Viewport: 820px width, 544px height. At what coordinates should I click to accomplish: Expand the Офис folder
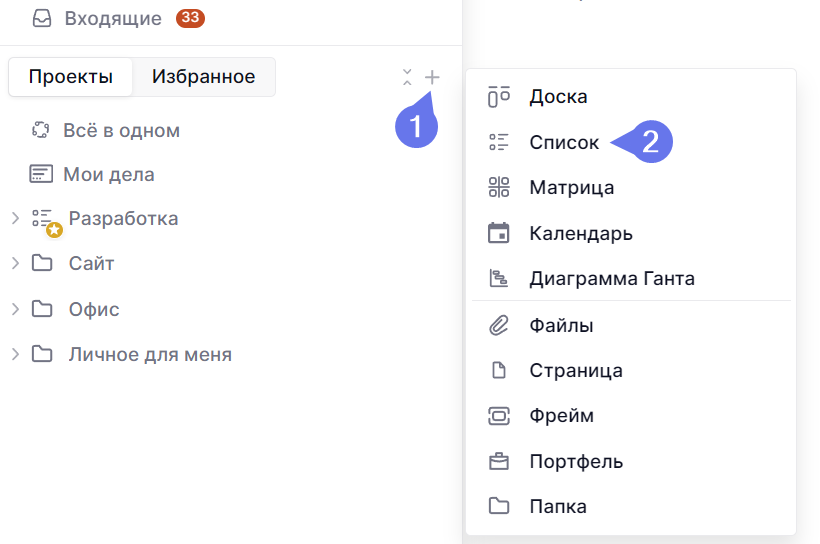15,309
